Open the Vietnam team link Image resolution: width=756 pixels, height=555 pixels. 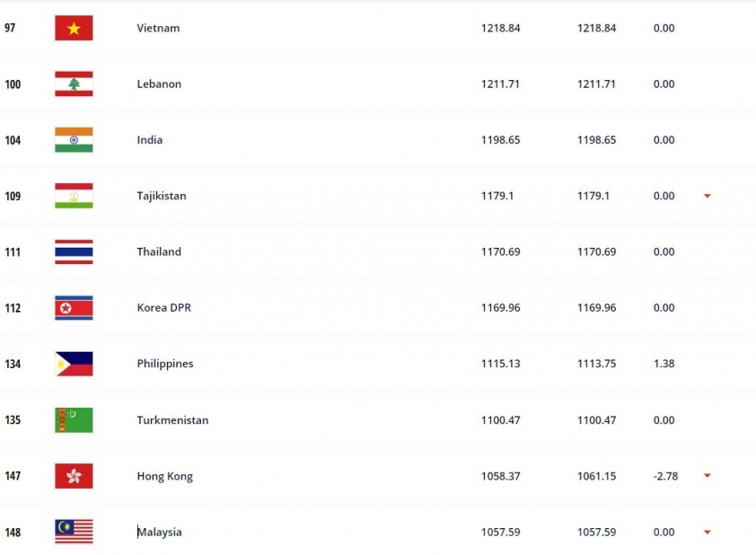(x=158, y=28)
